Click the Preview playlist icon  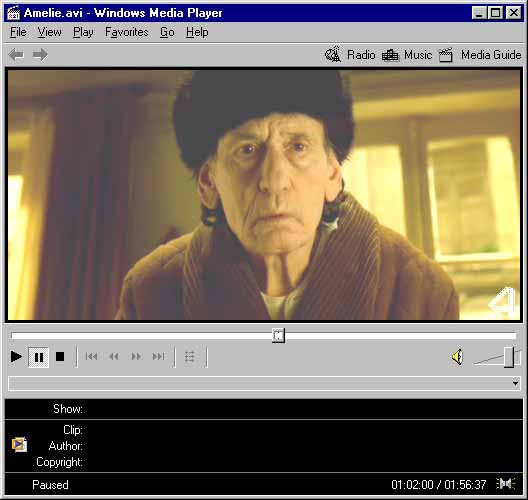coord(190,357)
